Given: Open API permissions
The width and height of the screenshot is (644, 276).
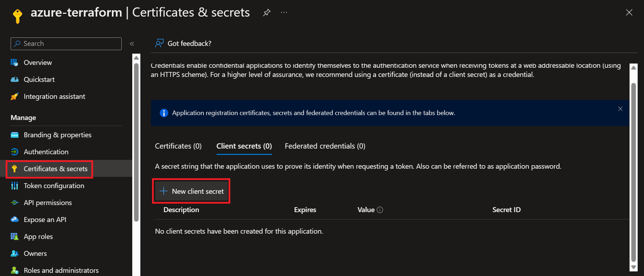Looking at the screenshot, I should pos(48,203).
